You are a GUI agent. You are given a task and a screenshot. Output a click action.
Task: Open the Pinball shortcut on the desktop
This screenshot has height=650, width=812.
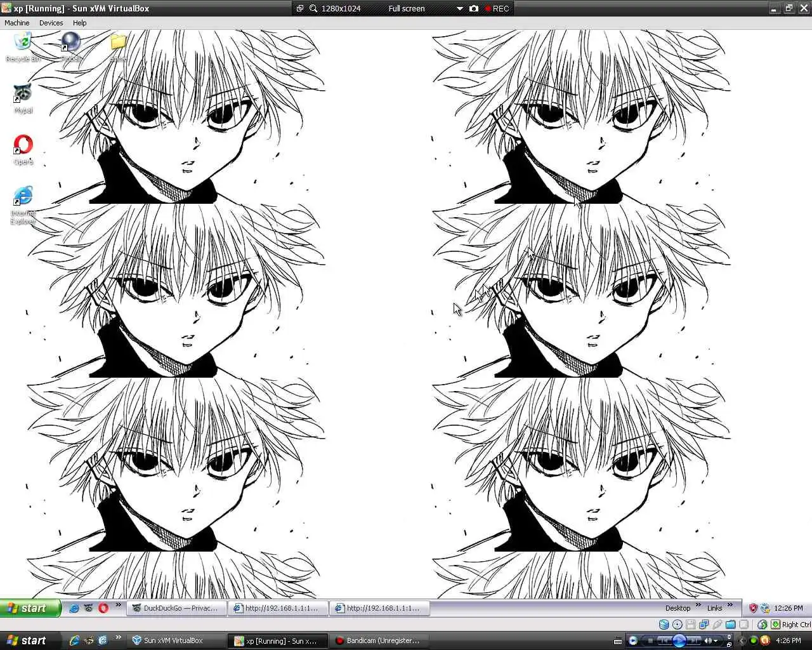coord(70,47)
